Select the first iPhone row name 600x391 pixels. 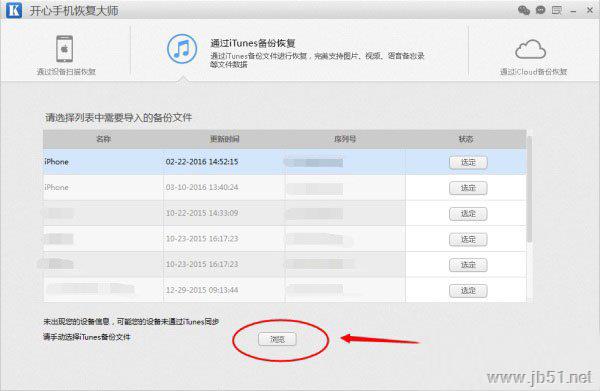click(x=56, y=162)
